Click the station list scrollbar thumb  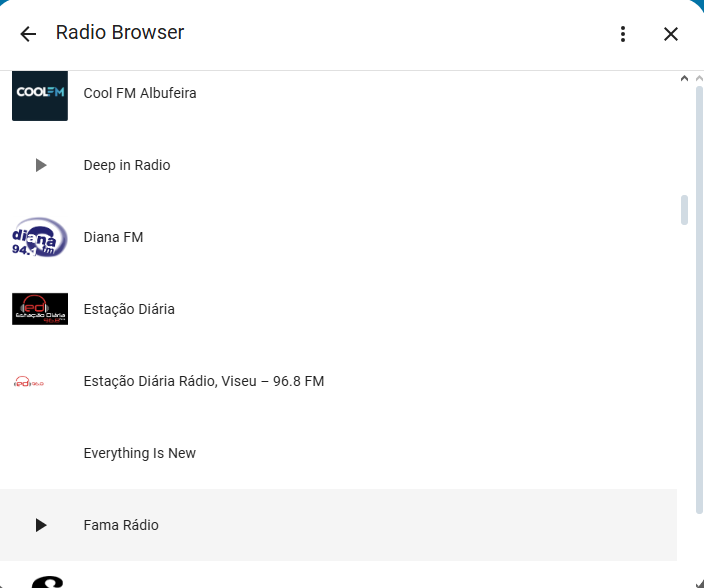click(684, 210)
